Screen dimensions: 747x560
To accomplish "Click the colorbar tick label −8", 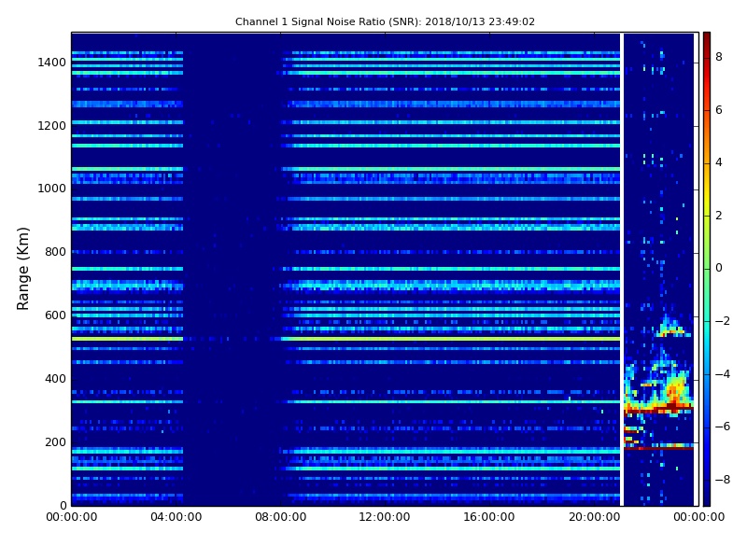I will pyautogui.click(x=722, y=480).
